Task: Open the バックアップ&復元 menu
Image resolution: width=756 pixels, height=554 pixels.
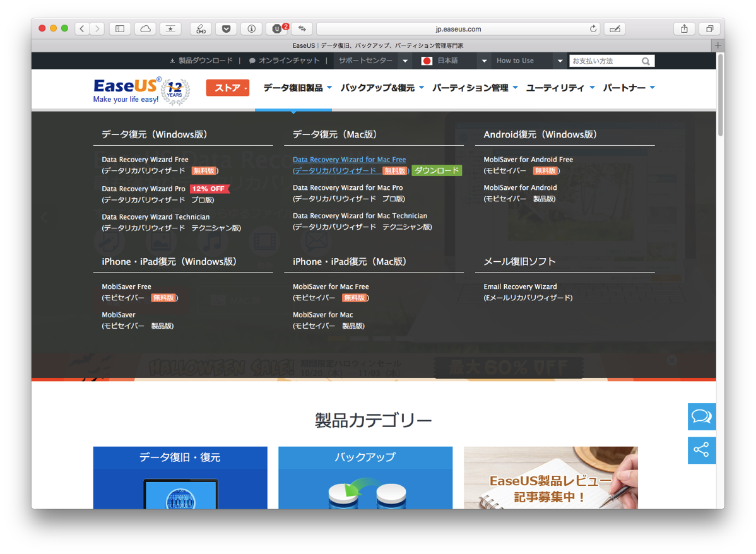Action: coord(382,88)
